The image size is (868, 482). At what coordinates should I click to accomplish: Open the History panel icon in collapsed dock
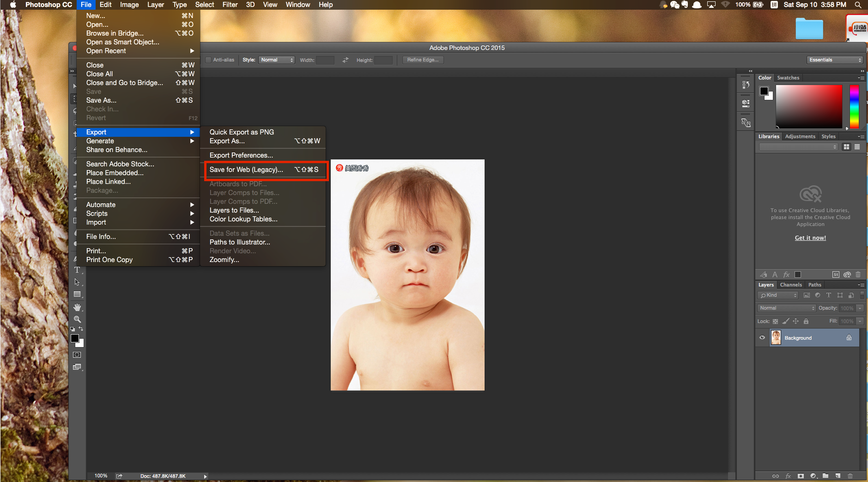[x=746, y=85]
